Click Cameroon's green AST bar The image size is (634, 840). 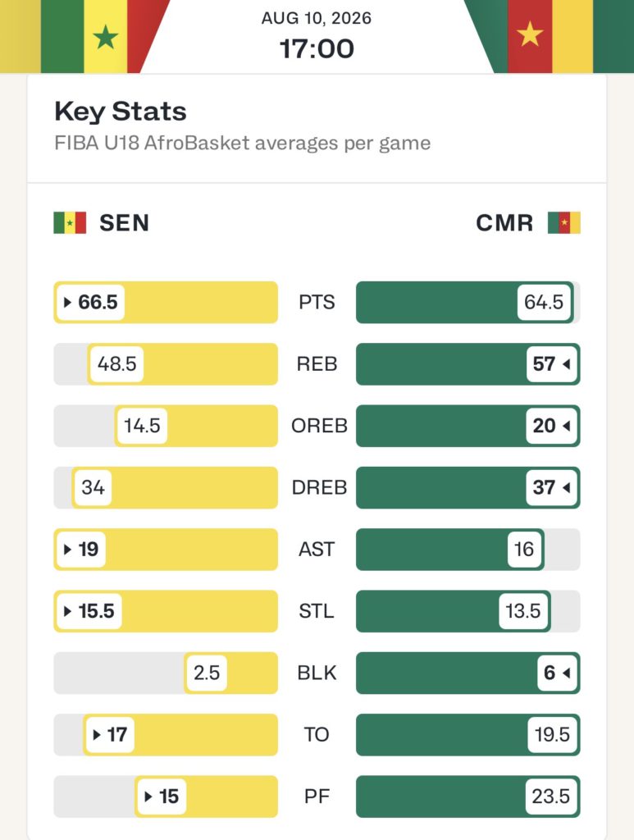tap(450, 549)
